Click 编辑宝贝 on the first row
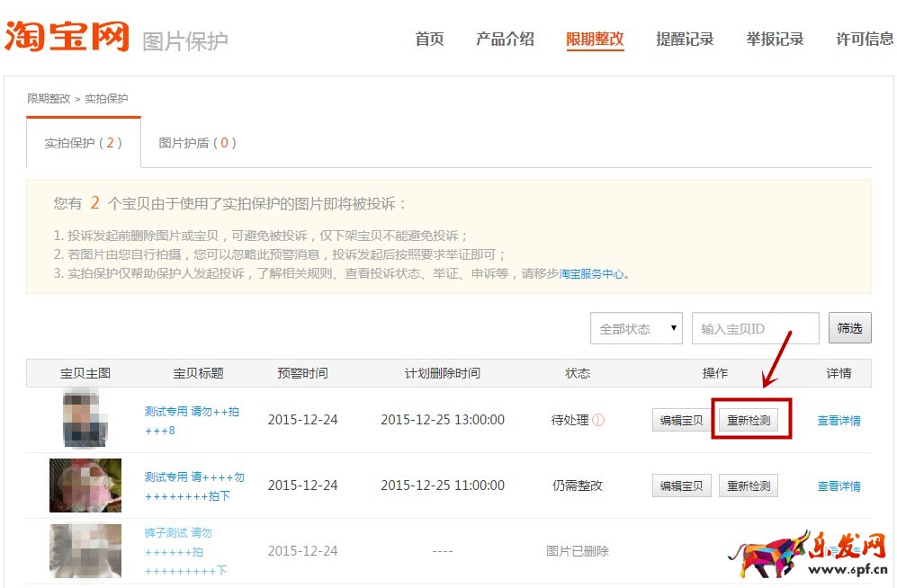The width and height of the screenshot is (897, 588). 681,419
